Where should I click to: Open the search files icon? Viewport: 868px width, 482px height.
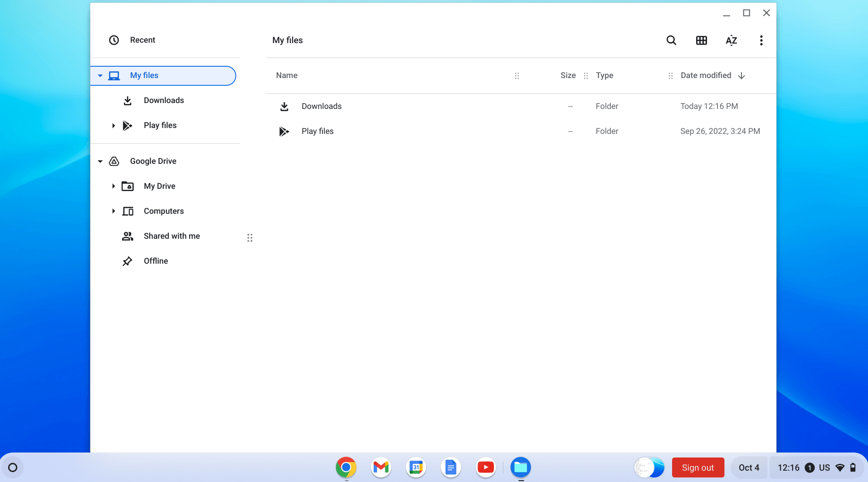(671, 40)
